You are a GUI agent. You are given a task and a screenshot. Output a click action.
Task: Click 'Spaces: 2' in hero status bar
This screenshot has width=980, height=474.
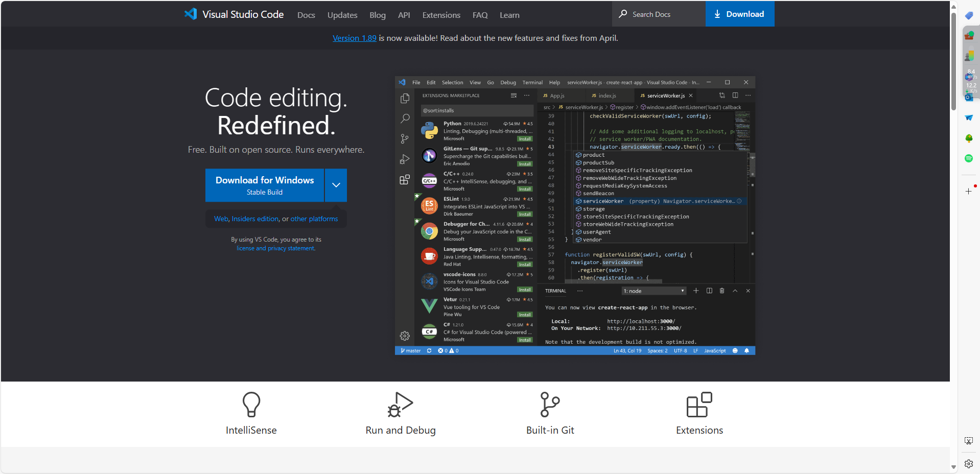tap(658, 351)
